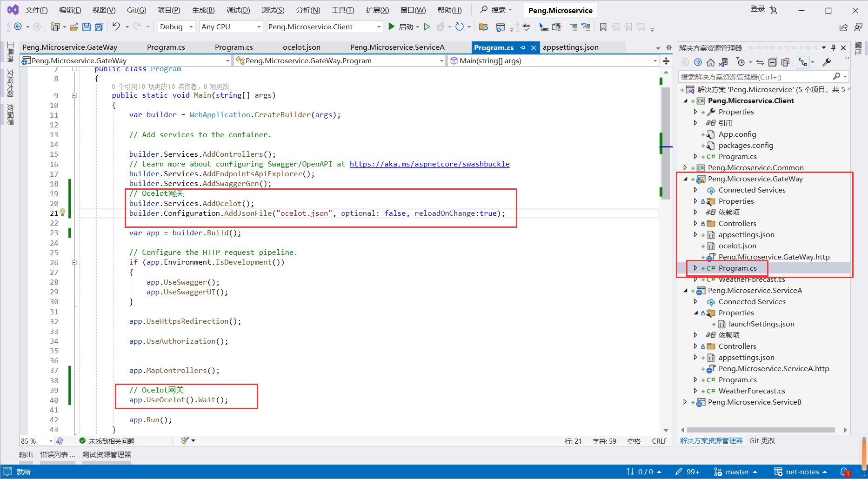
Task: Collapse the Main method outline box
Action: (x=74, y=95)
